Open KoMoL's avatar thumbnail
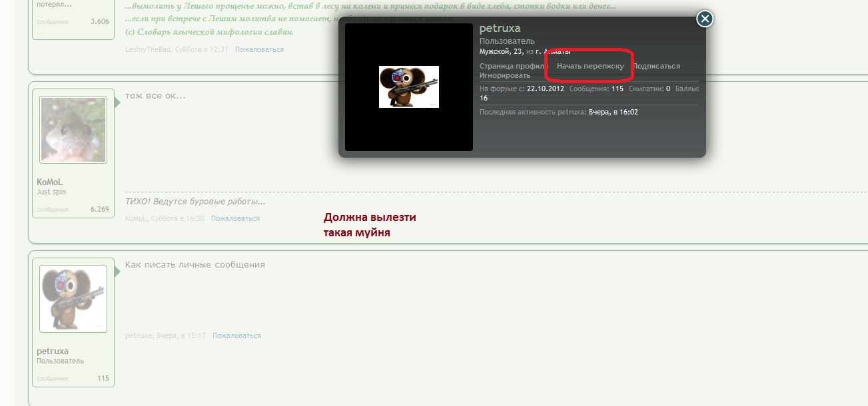The image size is (868, 406). (73, 130)
